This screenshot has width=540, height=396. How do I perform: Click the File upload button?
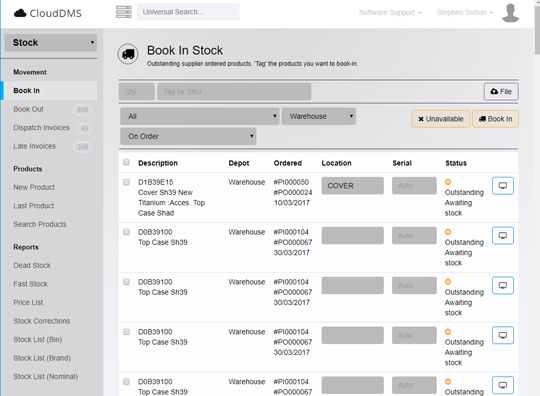point(501,92)
